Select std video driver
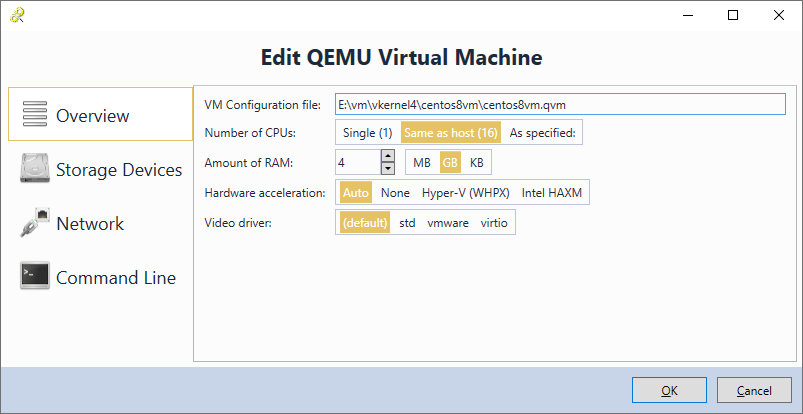 coord(407,223)
